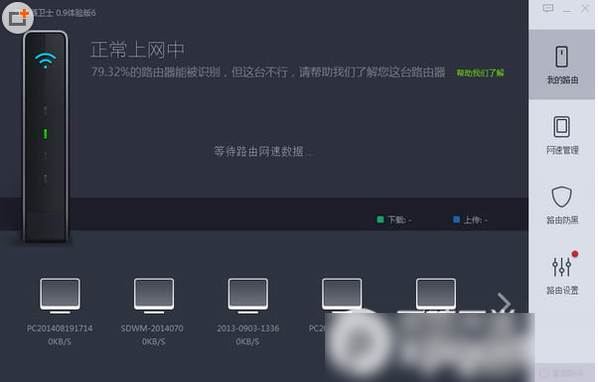
Task: Click the fifth computer monitor icon
Action: point(436,295)
